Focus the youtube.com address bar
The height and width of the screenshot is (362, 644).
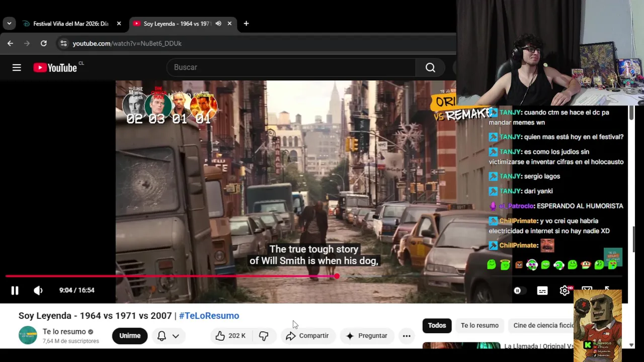pos(257,43)
